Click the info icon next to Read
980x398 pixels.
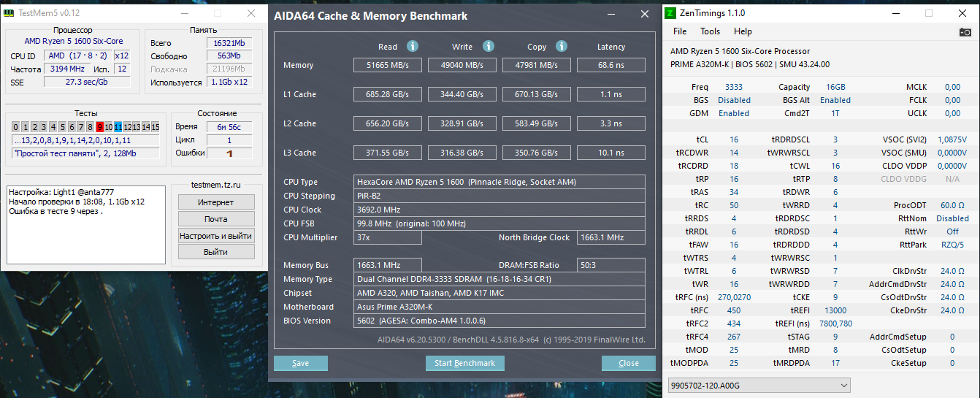(412, 46)
